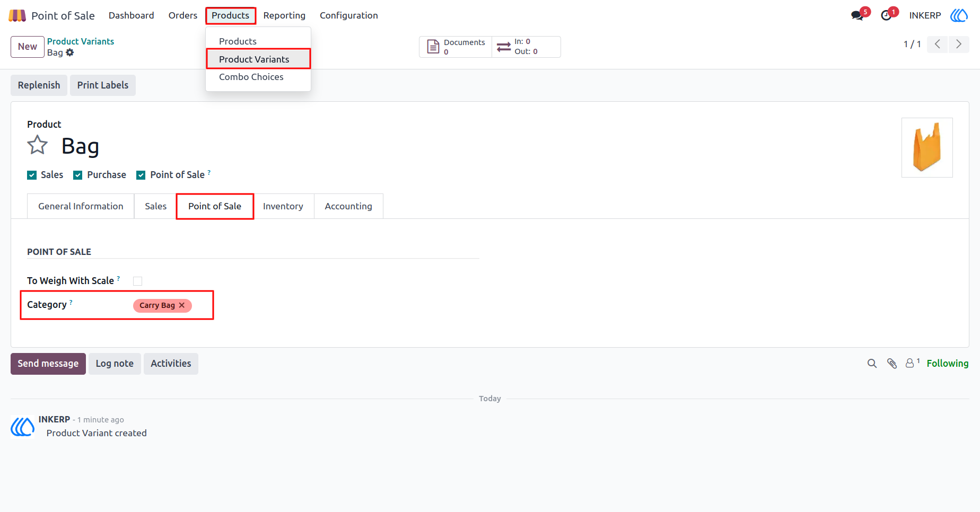Screen dimensions: 980x512
Task: Open the Documents smart button
Action: click(456, 47)
